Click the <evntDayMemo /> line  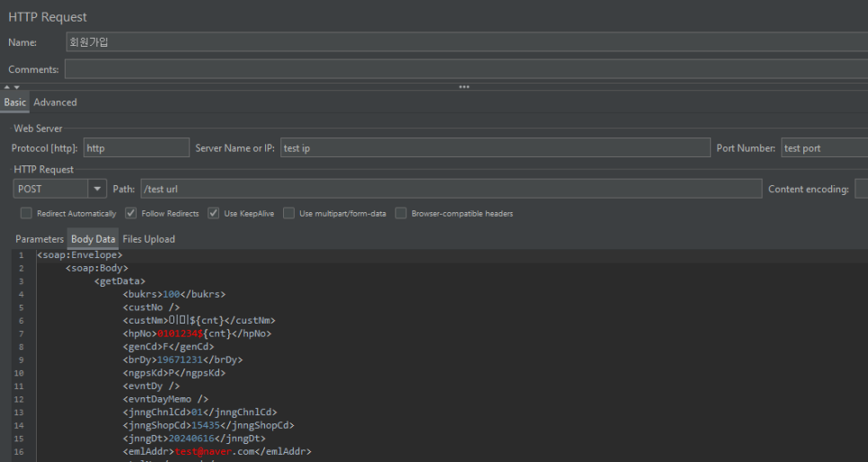[165, 399]
